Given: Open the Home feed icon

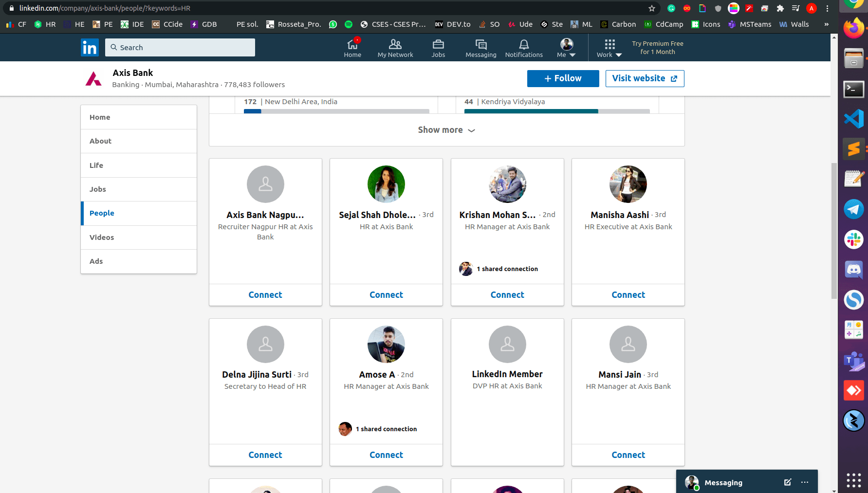Looking at the screenshot, I should click(352, 48).
